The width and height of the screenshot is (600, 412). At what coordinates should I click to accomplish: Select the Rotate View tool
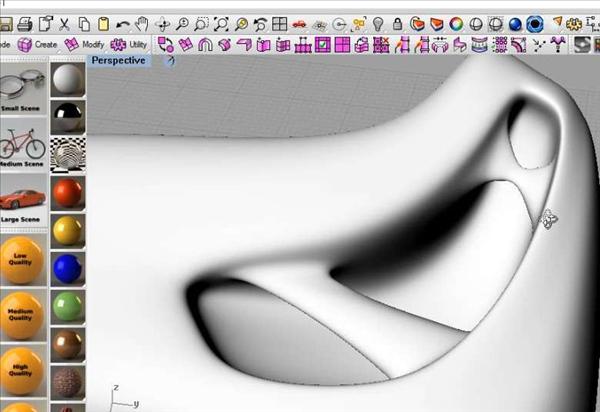point(163,25)
